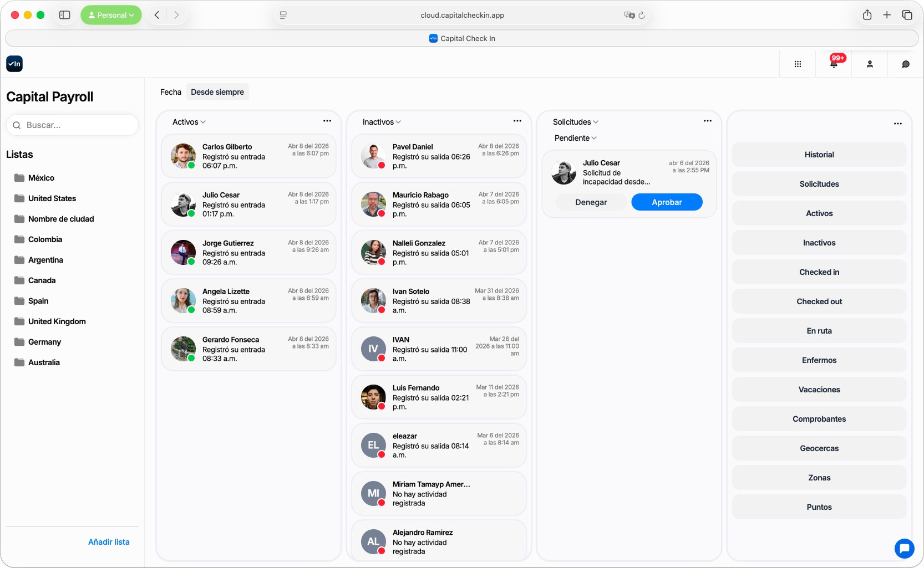This screenshot has width=924, height=568.
Task: Open the profile person icon
Action: point(870,64)
